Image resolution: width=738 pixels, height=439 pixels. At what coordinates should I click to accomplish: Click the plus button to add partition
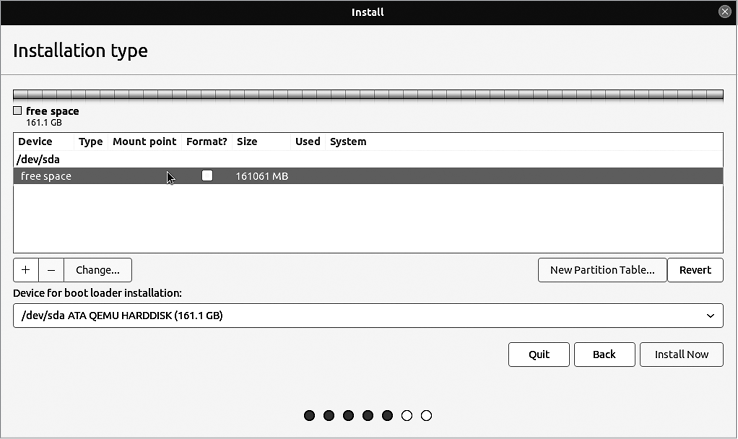pos(26,270)
